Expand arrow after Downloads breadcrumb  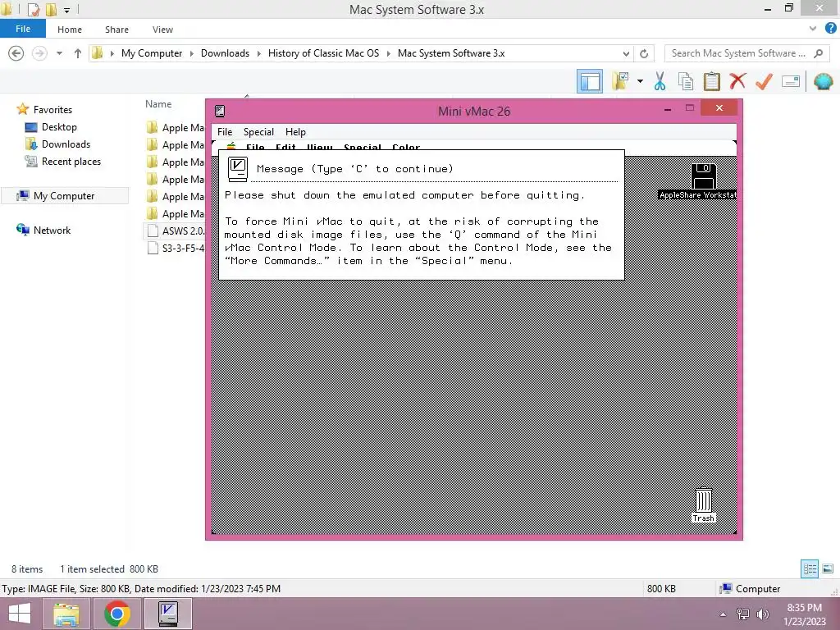(258, 53)
